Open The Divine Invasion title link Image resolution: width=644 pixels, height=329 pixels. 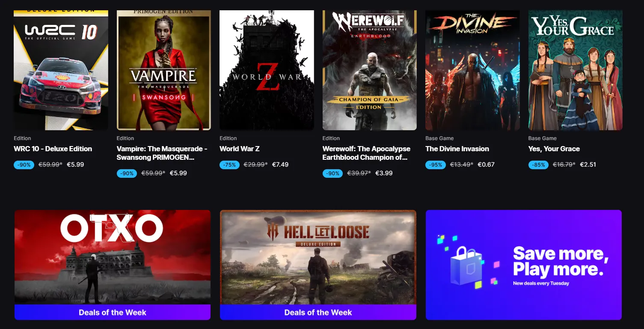coord(457,149)
